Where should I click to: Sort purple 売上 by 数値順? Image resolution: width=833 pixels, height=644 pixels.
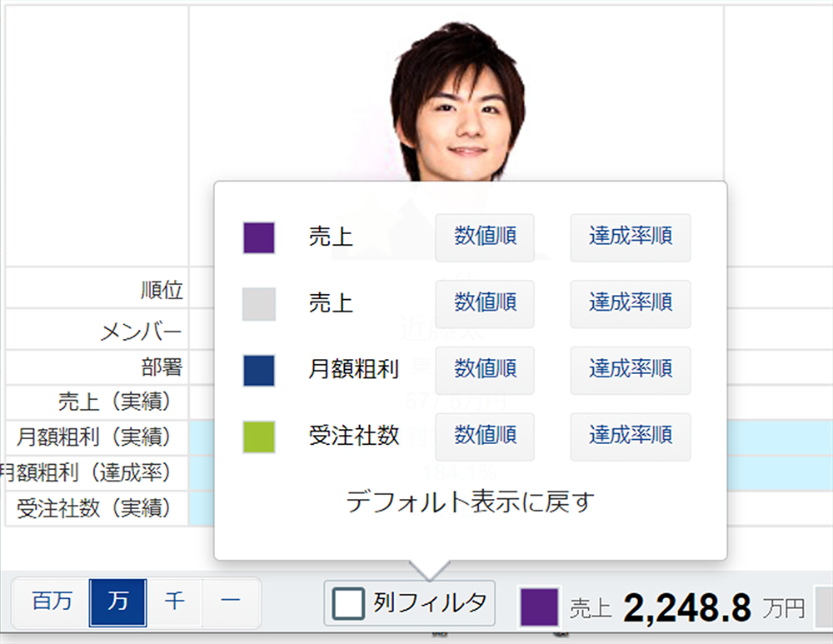click(485, 237)
